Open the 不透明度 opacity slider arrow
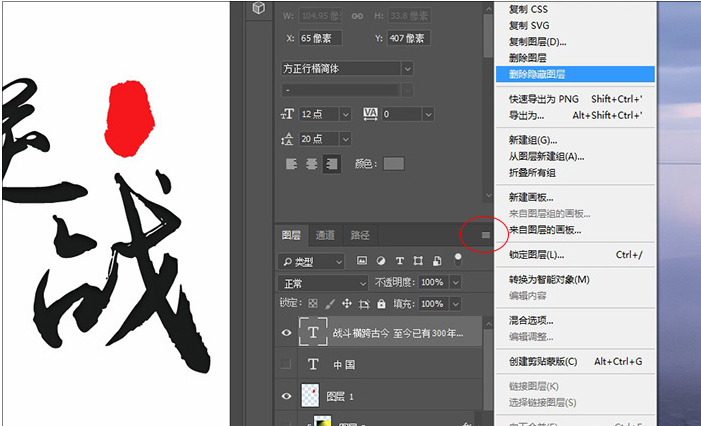701x426 pixels. pyautogui.click(x=455, y=283)
